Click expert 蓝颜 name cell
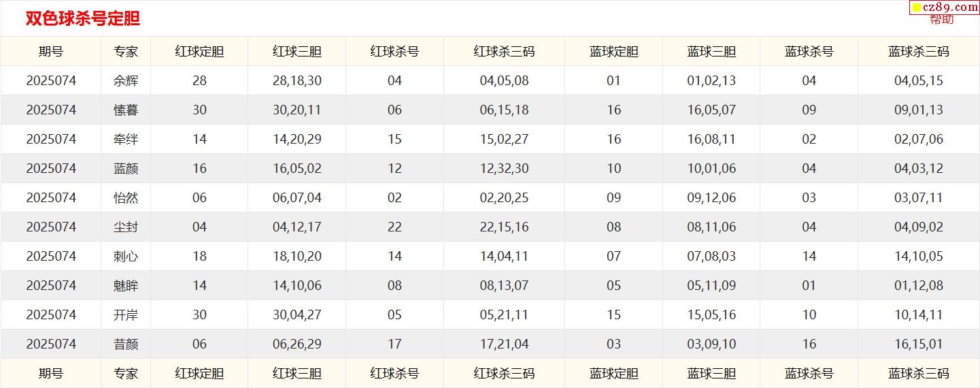 [126, 168]
